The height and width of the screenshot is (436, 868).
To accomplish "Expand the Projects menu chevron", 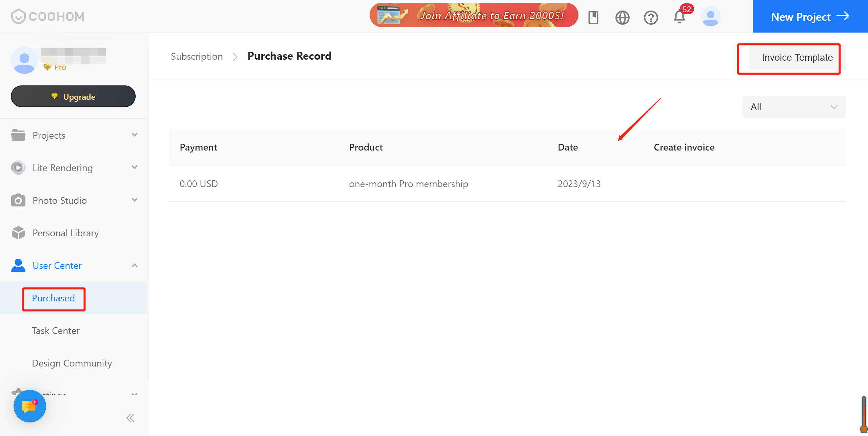I will (135, 135).
